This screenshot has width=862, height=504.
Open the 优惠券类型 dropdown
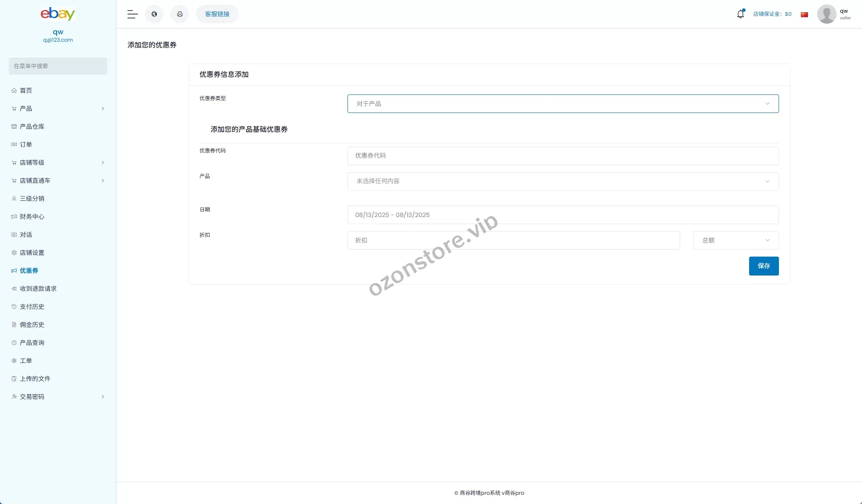pyautogui.click(x=563, y=104)
